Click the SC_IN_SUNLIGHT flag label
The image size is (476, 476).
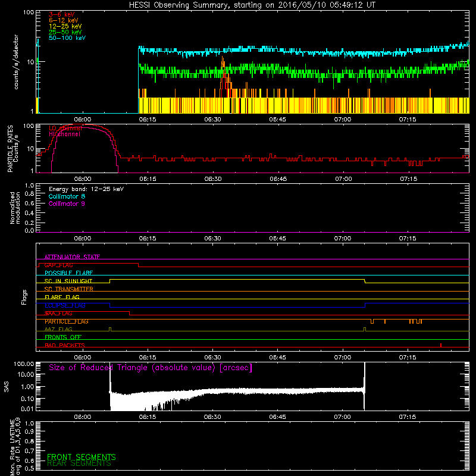[68, 281]
